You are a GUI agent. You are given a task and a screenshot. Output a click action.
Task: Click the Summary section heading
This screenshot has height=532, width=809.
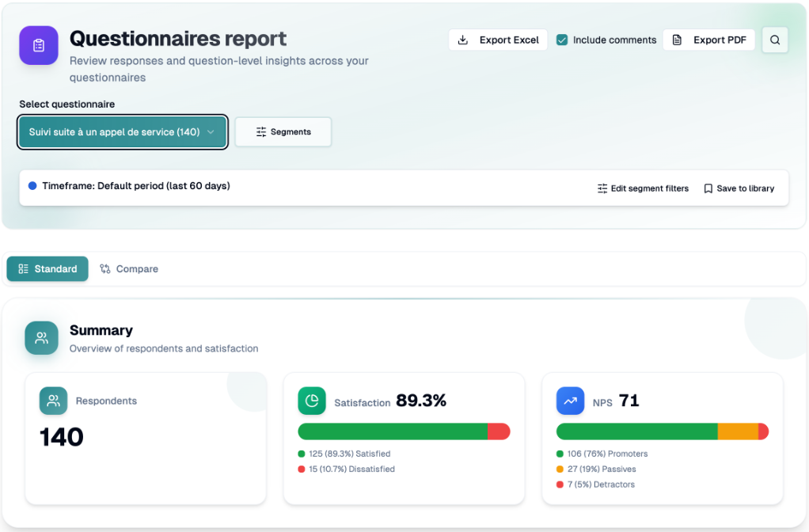tap(101, 330)
